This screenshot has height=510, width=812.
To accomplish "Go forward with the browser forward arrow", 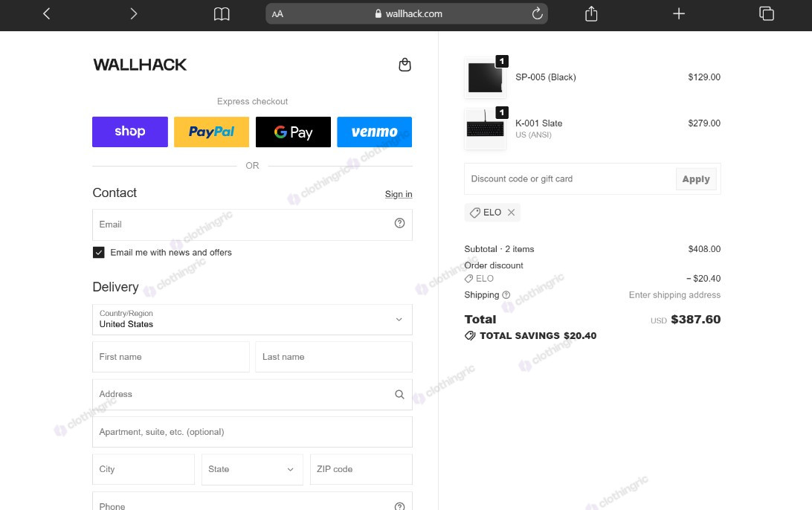I will pos(134,13).
